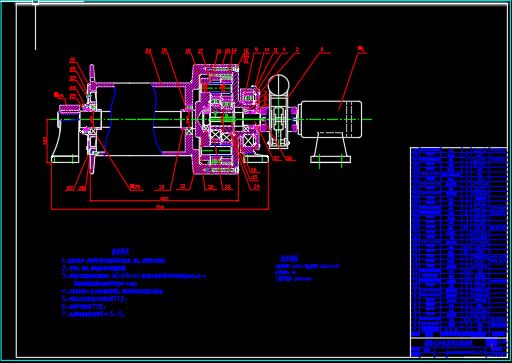Click the small square marker at the top-left of the frame
Screen dimensions: 512x363
point(36,2)
